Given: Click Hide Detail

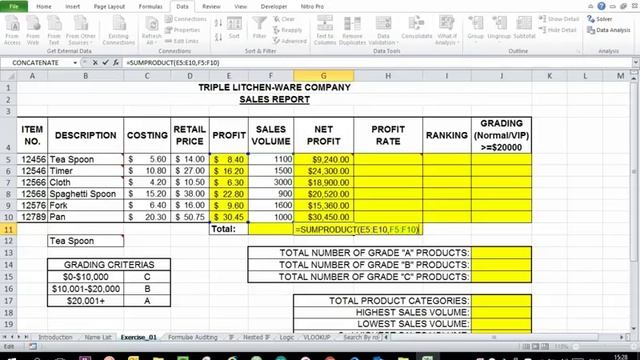Looking at the screenshot, I should (x=558, y=30).
